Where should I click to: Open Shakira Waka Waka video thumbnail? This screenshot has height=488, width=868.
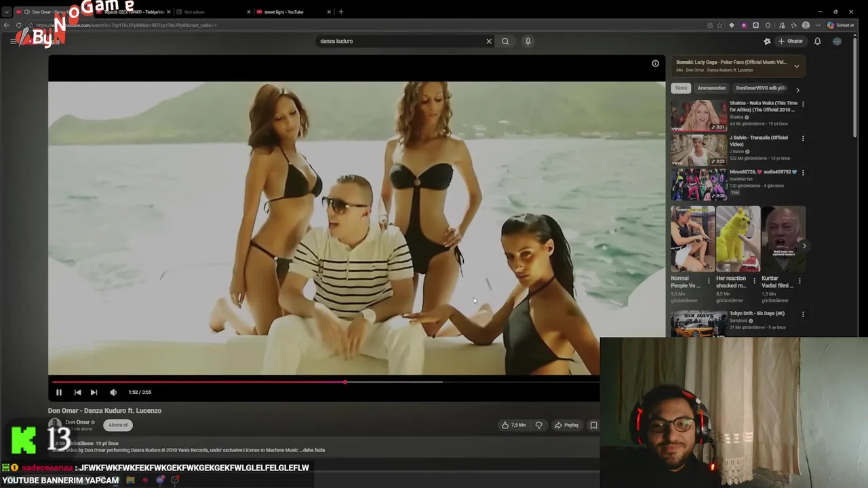point(698,116)
